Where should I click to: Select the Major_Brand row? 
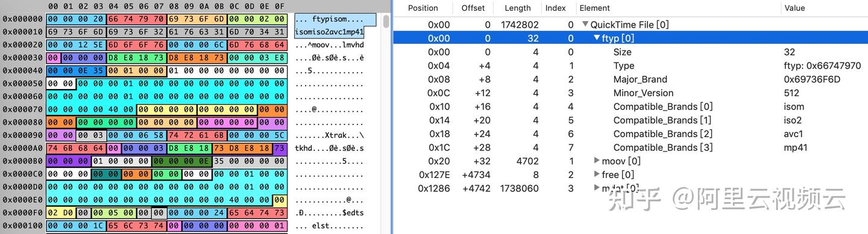[x=630, y=79]
